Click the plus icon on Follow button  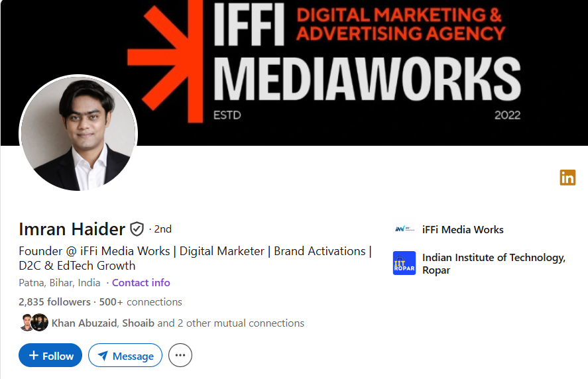[x=34, y=355]
